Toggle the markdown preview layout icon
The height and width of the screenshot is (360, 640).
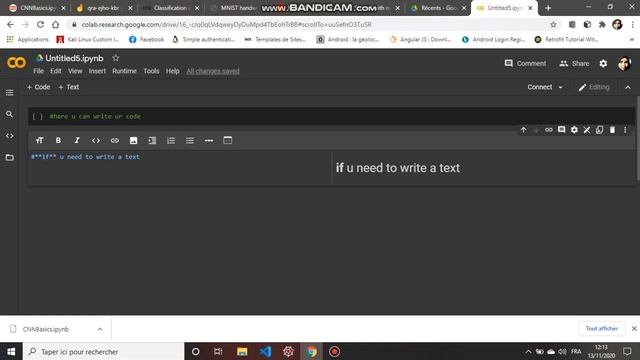click(228, 140)
